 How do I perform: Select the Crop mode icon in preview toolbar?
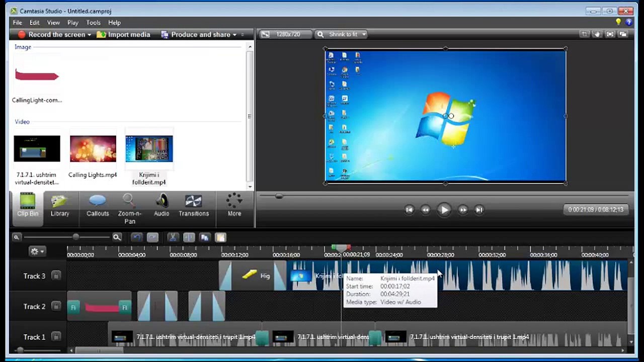[x=585, y=34]
